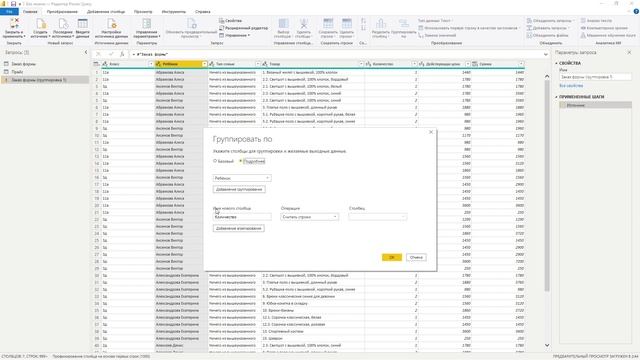Click Merge Queries (Объединить запросы)
Screen dimensions: 640x360
tap(550, 20)
